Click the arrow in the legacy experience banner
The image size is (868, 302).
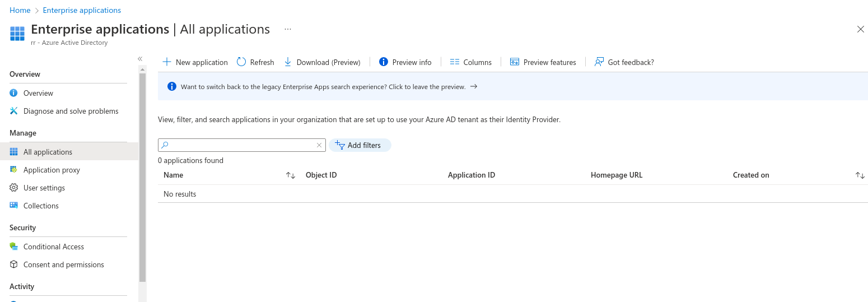pos(474,87)
